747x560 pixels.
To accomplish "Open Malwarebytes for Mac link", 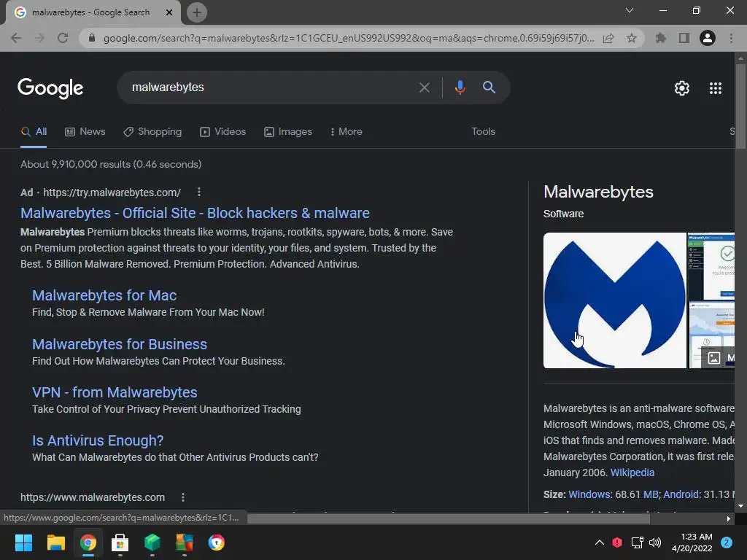I will coord(104,295).
